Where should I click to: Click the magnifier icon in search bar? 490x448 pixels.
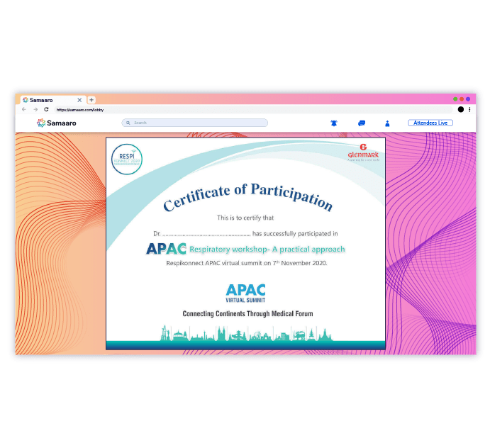(128, 123)
